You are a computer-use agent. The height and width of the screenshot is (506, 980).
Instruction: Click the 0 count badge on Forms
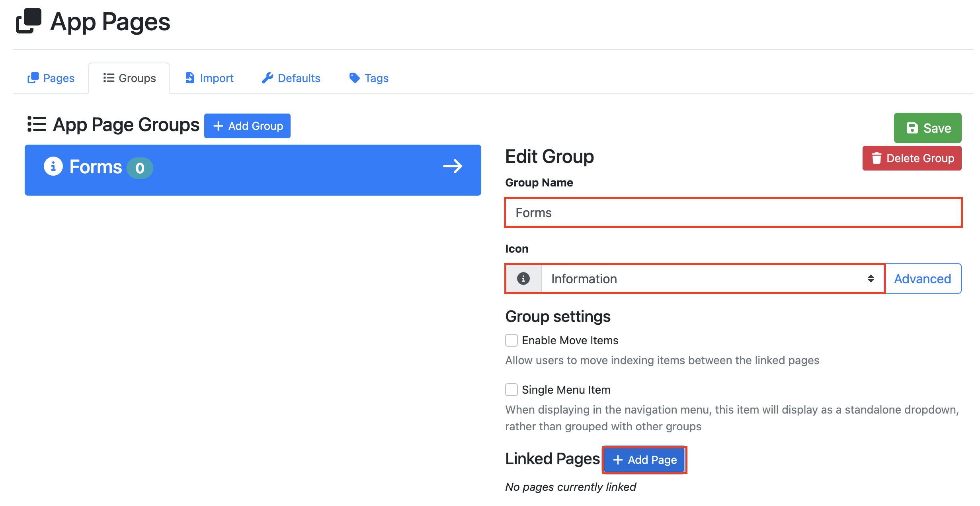point(140,168)
